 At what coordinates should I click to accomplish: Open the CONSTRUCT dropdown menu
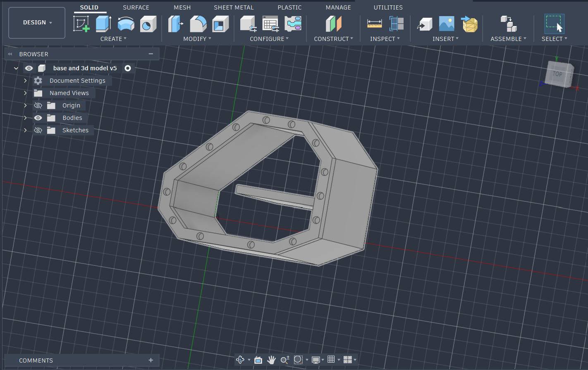tap(334, 39)
